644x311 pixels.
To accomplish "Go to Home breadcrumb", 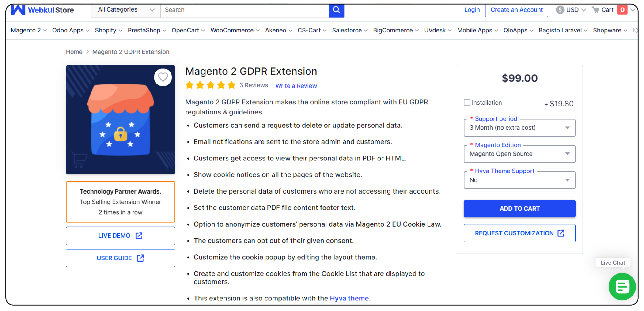I will 74,52.
